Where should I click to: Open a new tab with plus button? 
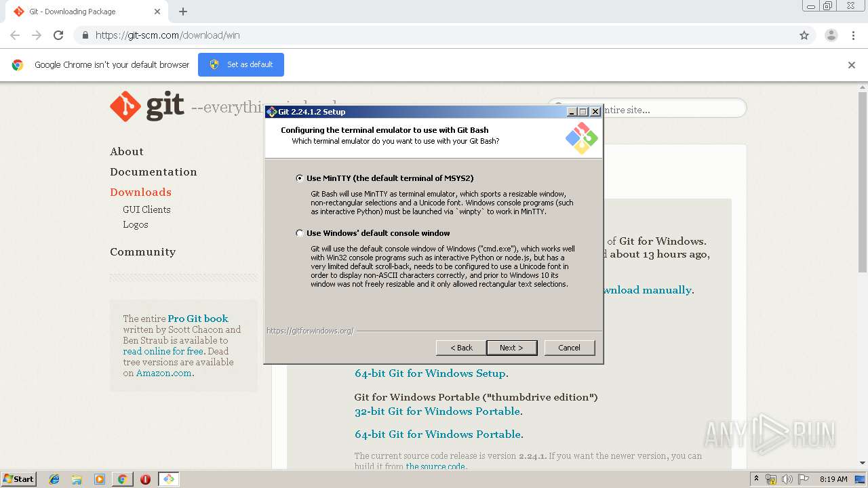[x=183, y=12]
